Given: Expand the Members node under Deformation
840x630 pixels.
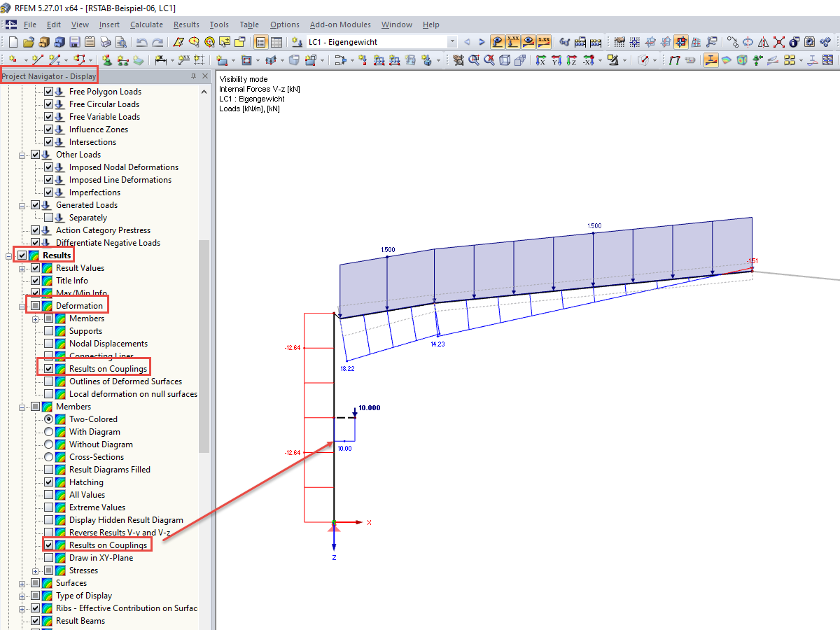Looking at the screenshot, I should click(x=36, y=318).
